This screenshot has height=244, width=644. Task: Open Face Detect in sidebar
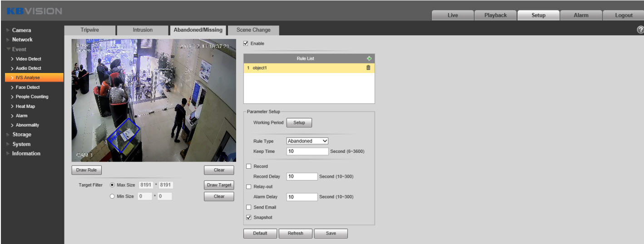[28, 87]
